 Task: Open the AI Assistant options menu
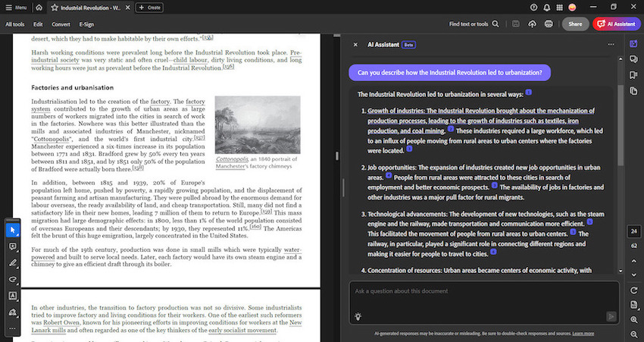tap(611, 45)
